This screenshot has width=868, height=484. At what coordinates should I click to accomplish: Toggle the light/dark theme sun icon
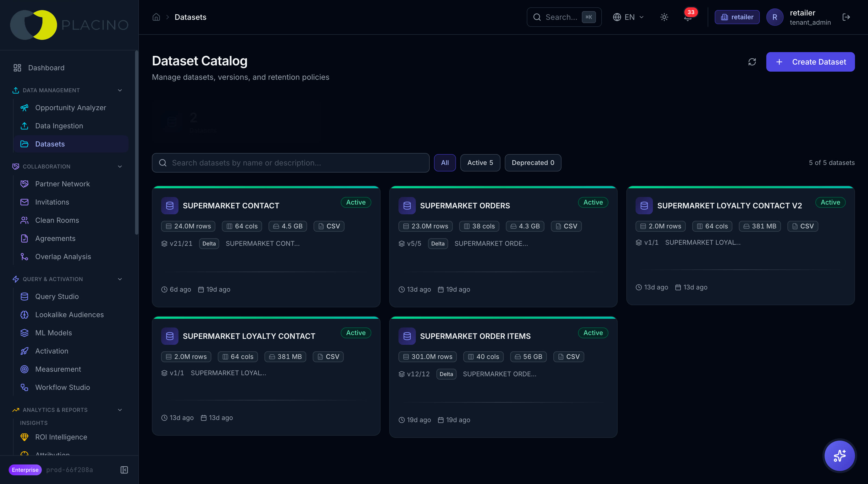tap(664, 17)
